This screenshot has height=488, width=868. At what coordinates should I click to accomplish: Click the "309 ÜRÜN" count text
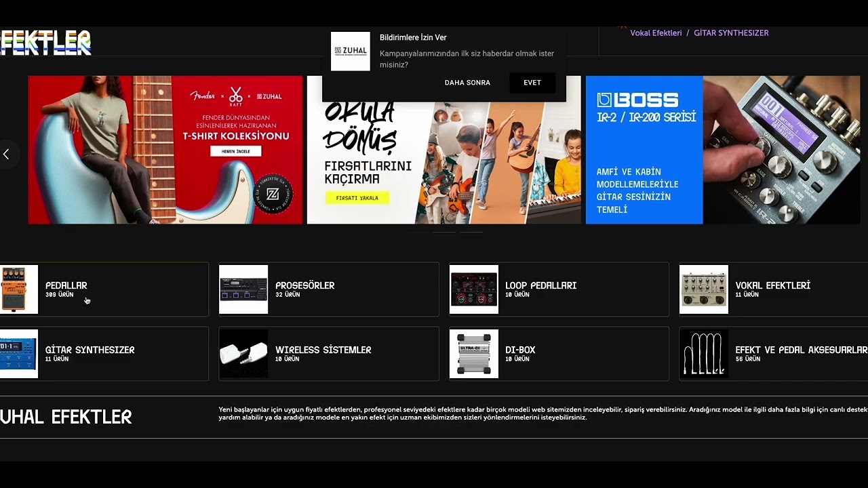[60, 295]
